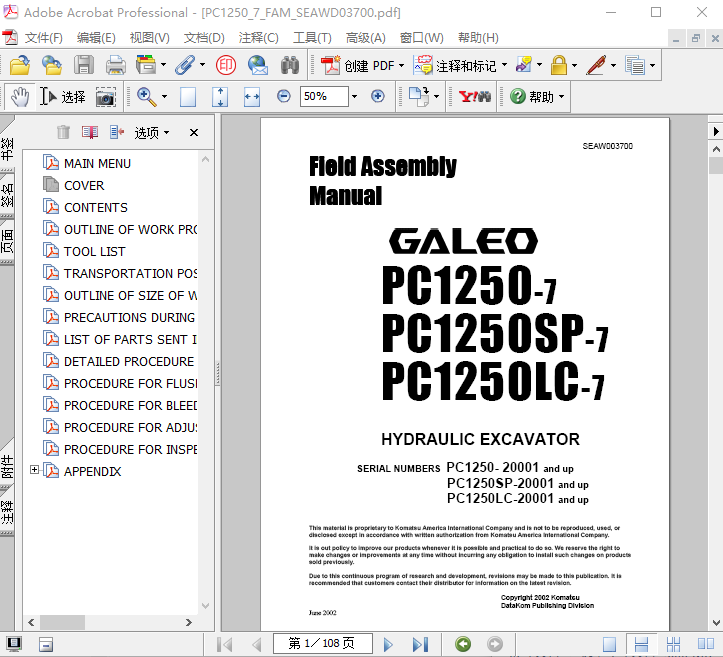The width and height of the screenshot is (723, 657).
Task: Open the 高级(A) menu
Action: click(366, 38)
